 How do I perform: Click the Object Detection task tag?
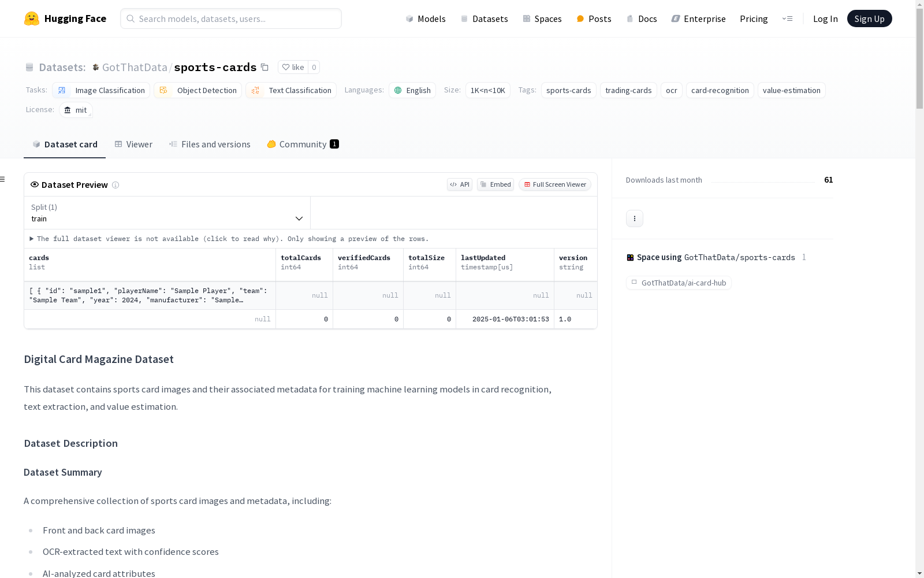(198, 90)
